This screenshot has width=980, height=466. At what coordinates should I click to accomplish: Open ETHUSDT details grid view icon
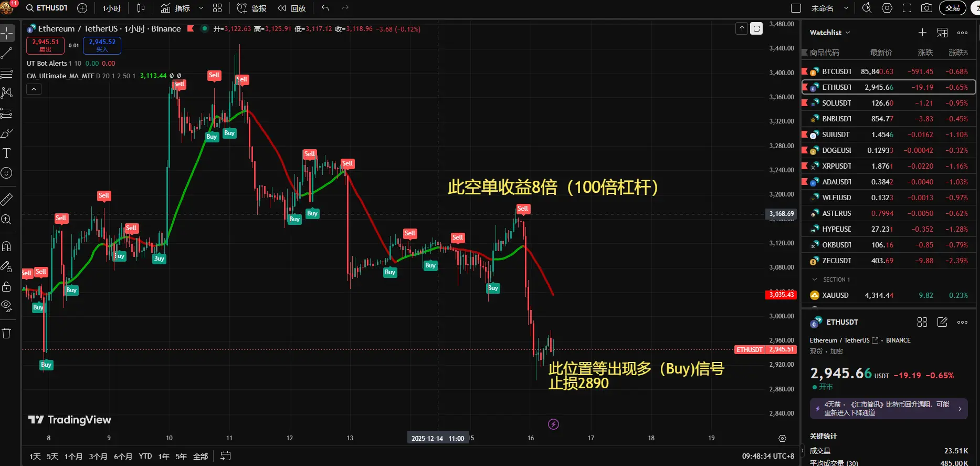coord(922,322)
